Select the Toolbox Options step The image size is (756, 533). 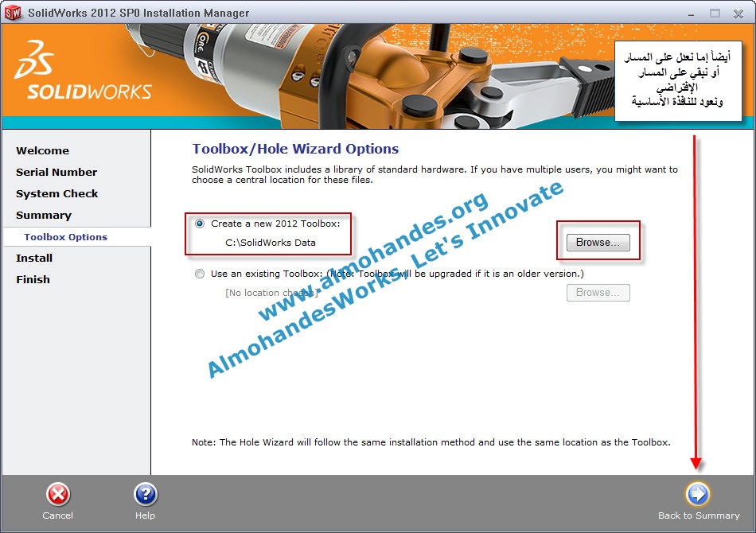point(66,237)
